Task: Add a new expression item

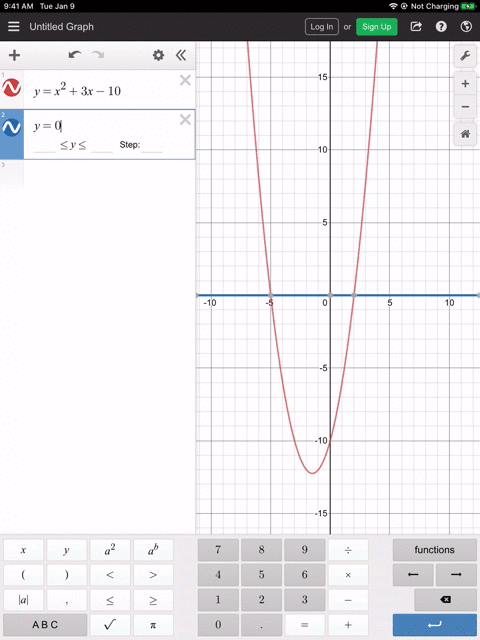Action: 14,55
